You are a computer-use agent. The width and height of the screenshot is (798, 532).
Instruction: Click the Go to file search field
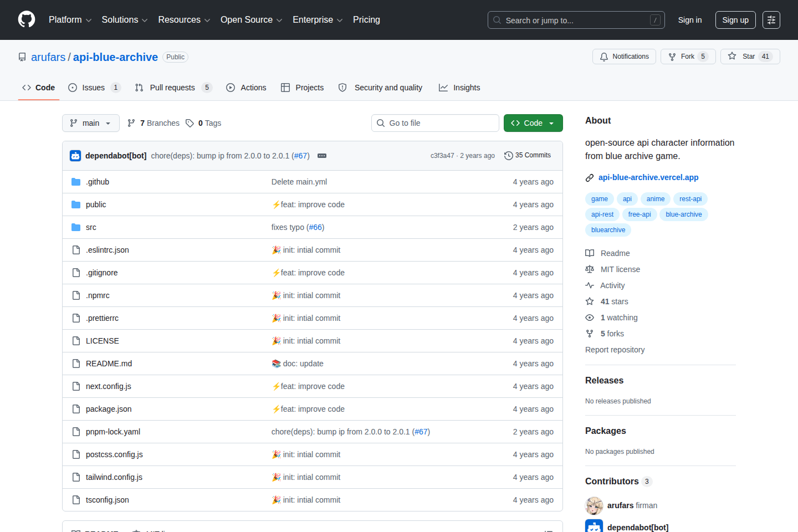point(435,122)
